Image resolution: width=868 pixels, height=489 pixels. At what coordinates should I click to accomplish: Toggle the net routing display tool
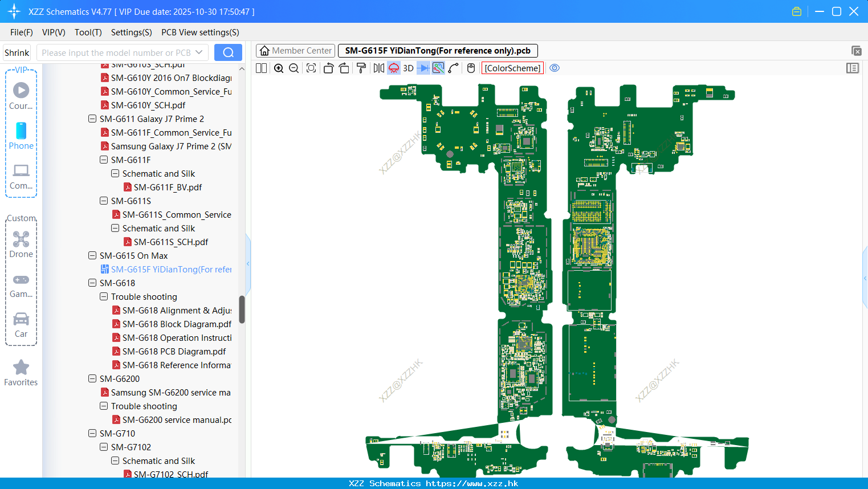tap(438, 68)
